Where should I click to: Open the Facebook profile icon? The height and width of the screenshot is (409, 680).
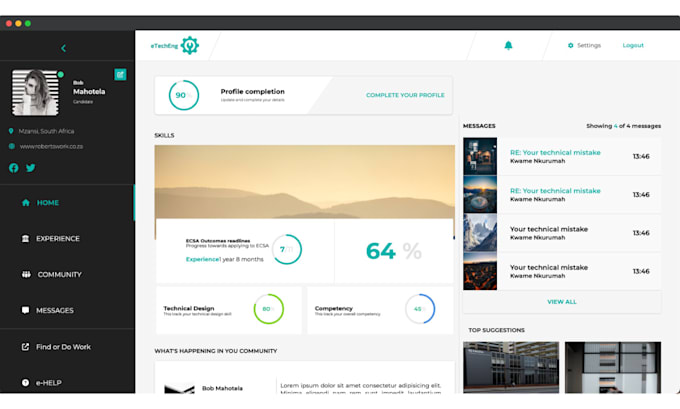coord(14,168)
